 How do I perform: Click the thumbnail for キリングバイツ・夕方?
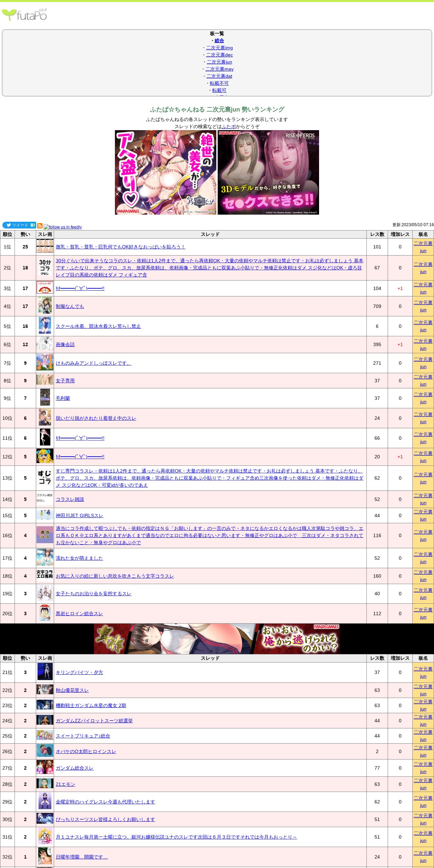tap(45, 672)
